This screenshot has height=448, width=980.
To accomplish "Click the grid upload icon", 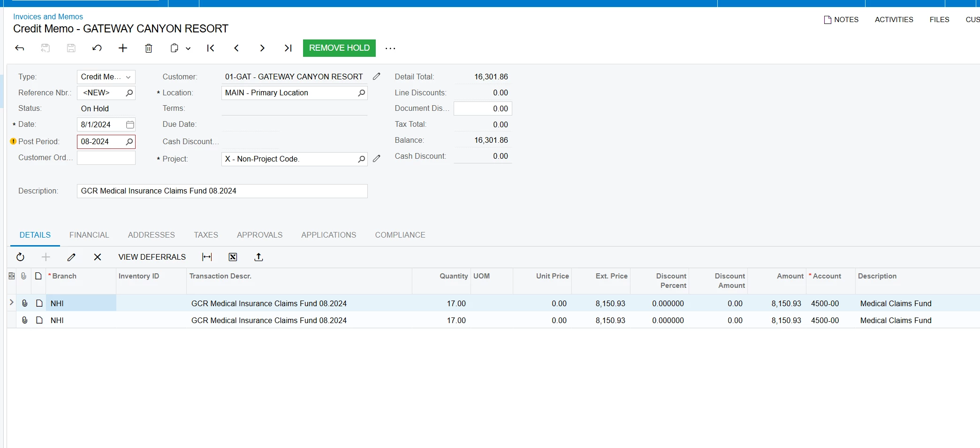I will (258, 257).
